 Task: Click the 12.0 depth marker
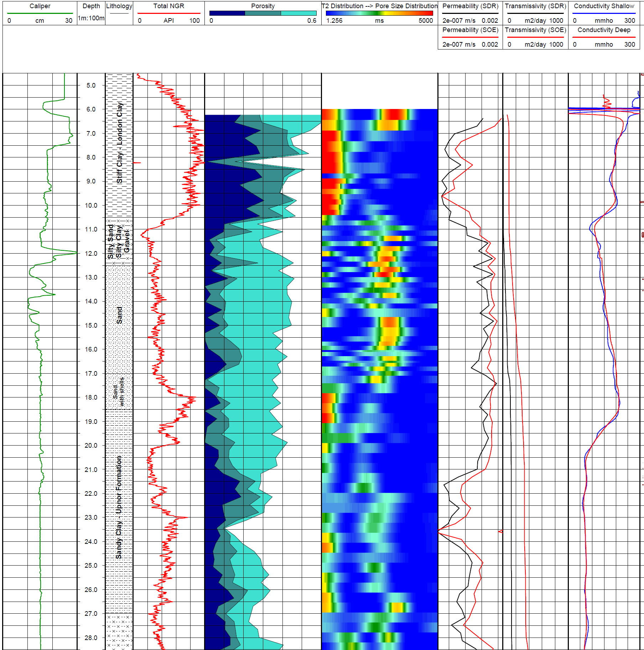(91, 254)
